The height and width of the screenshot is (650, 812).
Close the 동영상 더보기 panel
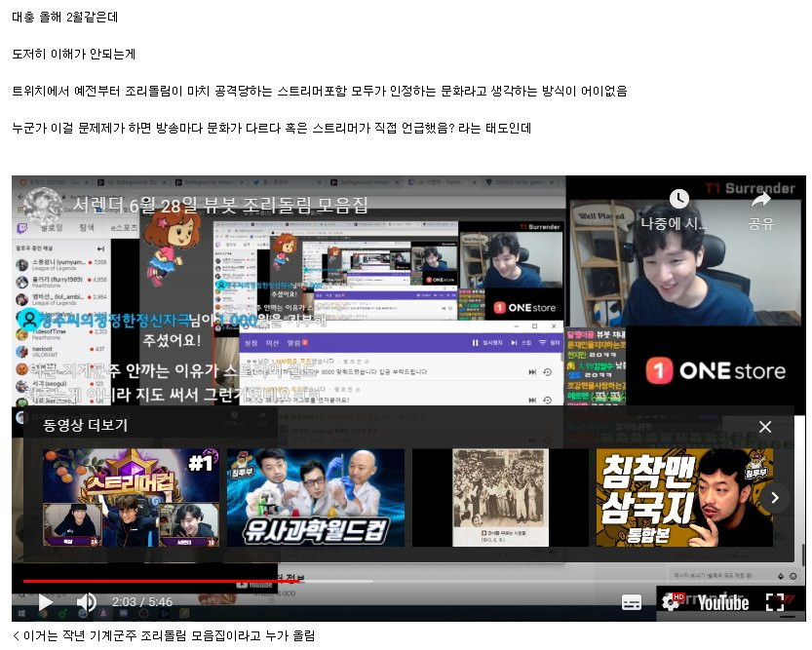coord(765,427)
